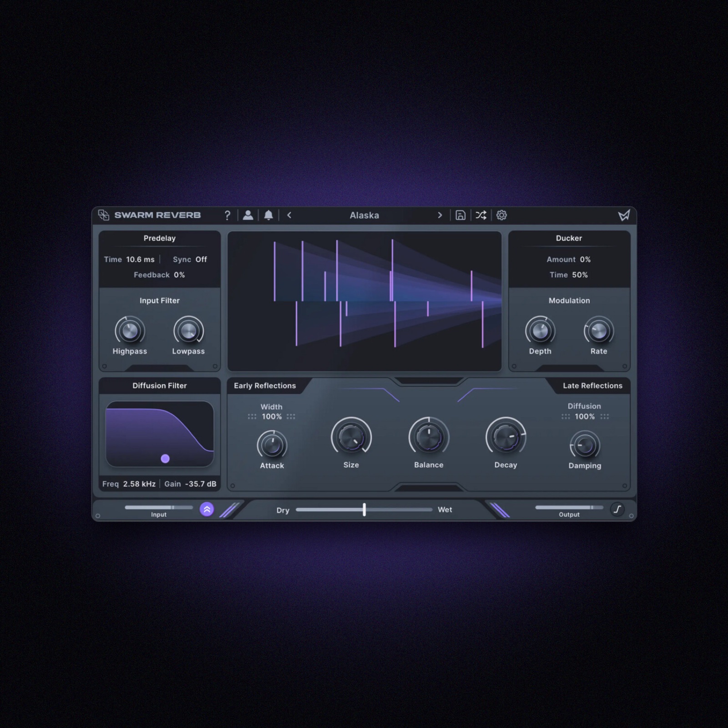Click the Size knob

pyautogui.click(x=351, y=437)
